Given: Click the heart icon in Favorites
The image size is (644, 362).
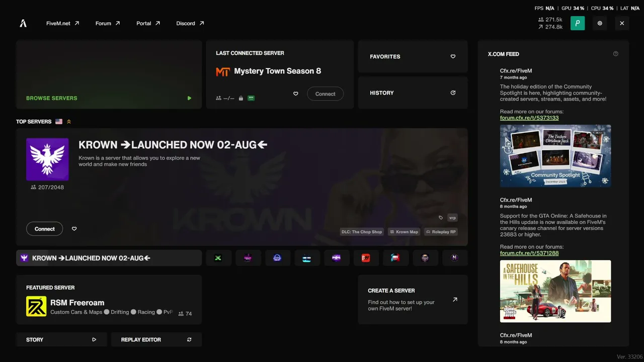Looking at the screenshot, I should coord(453,57).
